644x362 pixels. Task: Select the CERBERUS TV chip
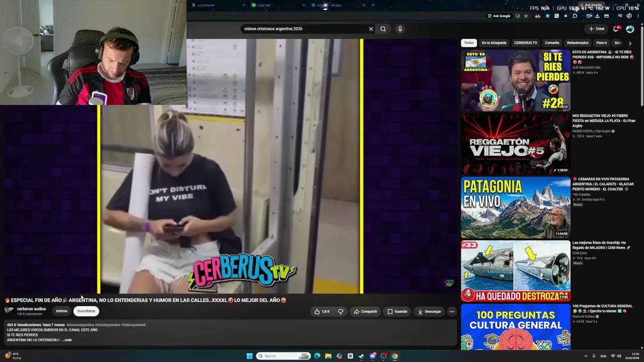(x=526, y=43)
